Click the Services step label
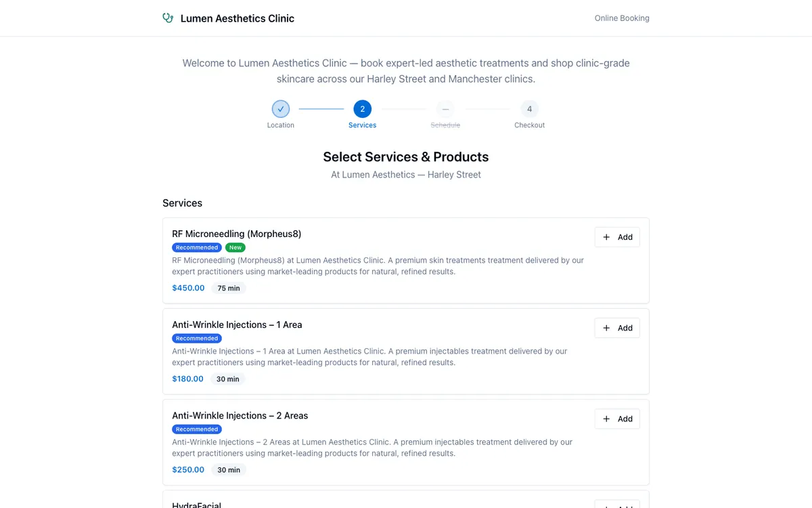Viewport: 812px width, 508px height. [x=363, y=125]
